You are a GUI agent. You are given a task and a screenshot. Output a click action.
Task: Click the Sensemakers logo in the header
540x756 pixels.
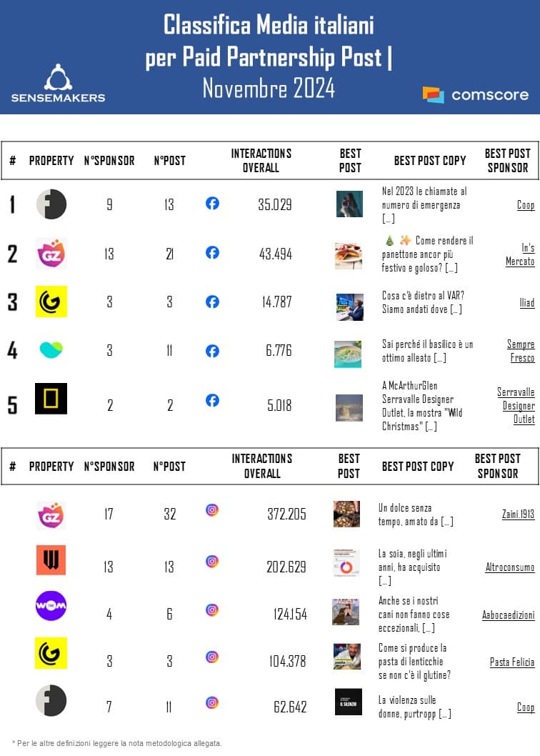click(58, 83)
